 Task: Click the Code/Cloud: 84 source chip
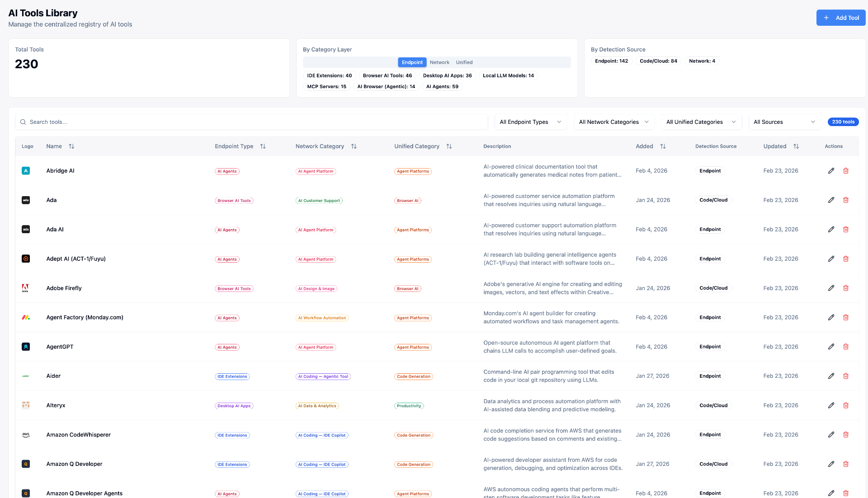pos(658,61)
